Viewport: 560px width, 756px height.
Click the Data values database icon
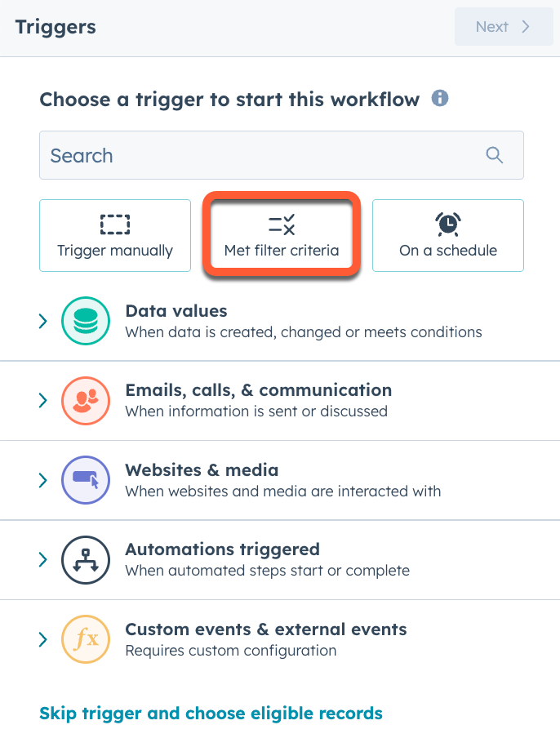[85, 320]
